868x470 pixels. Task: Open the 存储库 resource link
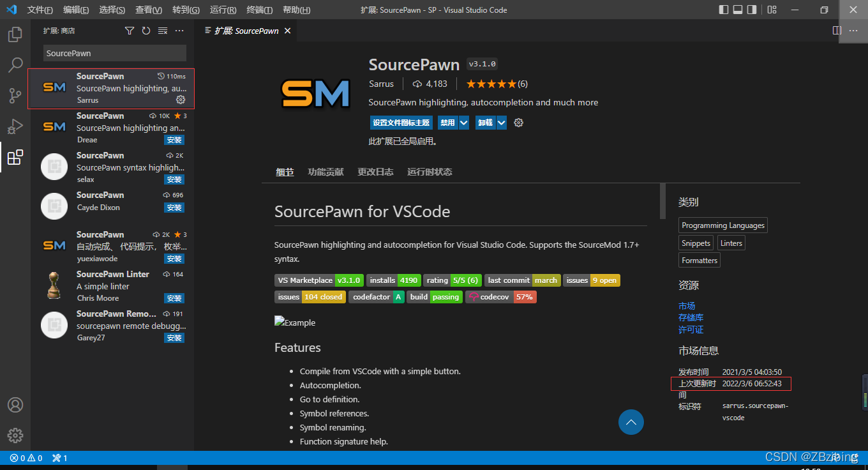691,317
